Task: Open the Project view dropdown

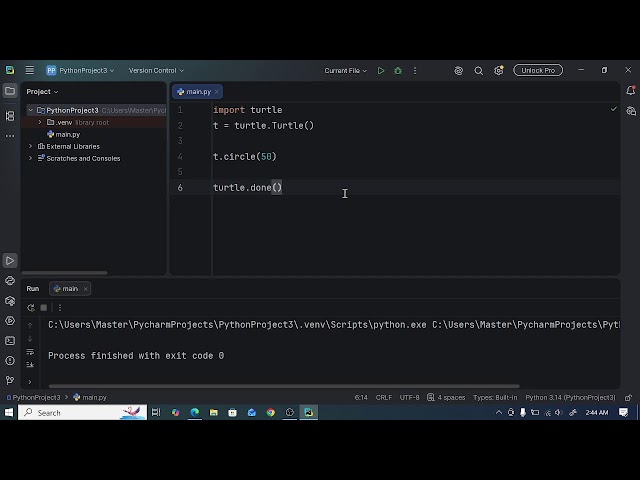Action: 42,91
